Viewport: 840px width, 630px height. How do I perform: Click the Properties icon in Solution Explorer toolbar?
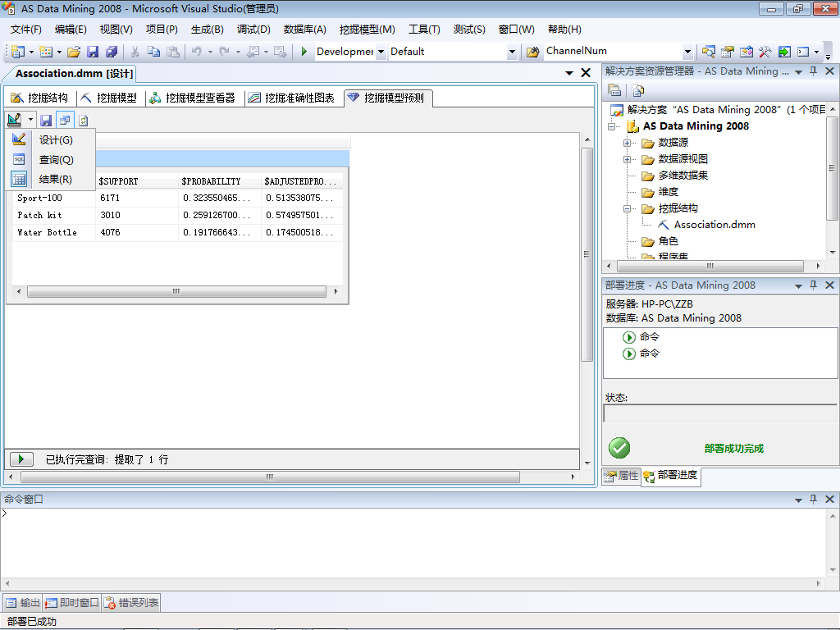coord(614,90)
